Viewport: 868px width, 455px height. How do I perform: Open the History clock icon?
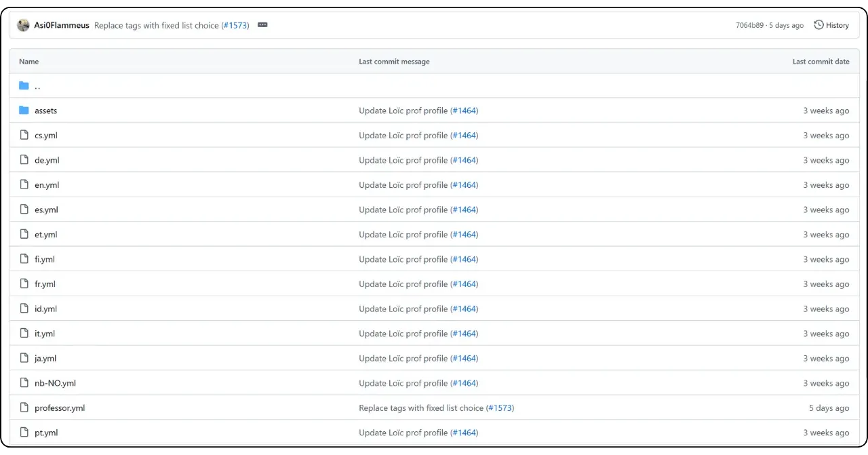[818, 25]
